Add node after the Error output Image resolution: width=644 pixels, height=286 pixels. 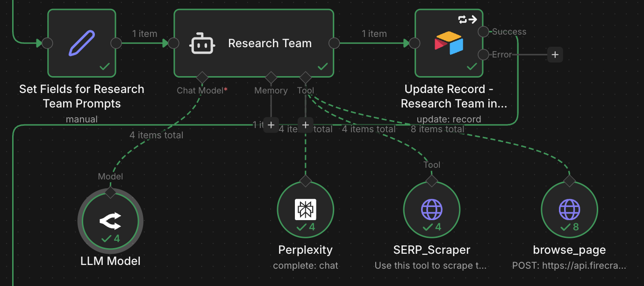(555, 55)
